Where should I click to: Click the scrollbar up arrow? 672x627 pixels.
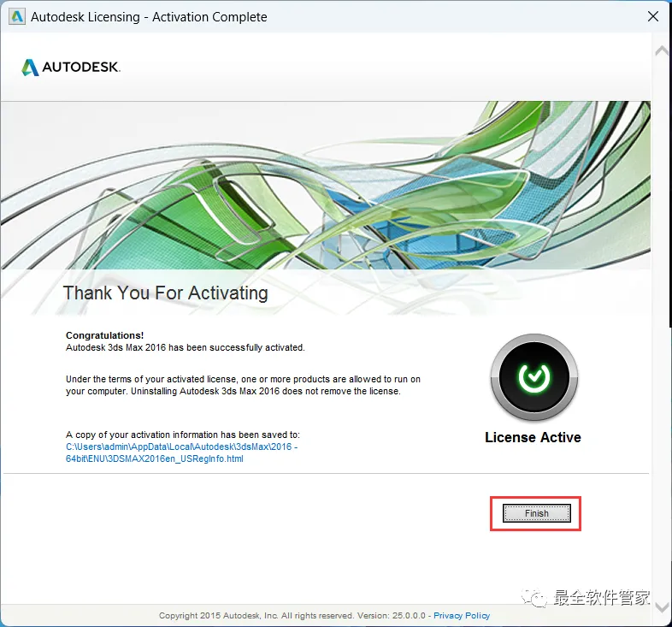pyautogui.click(x=662, y=51)
